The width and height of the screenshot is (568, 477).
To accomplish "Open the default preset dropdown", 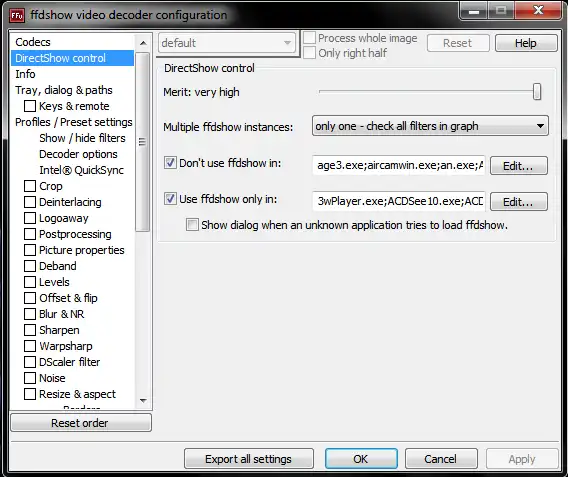I will (x=227, y=43).
